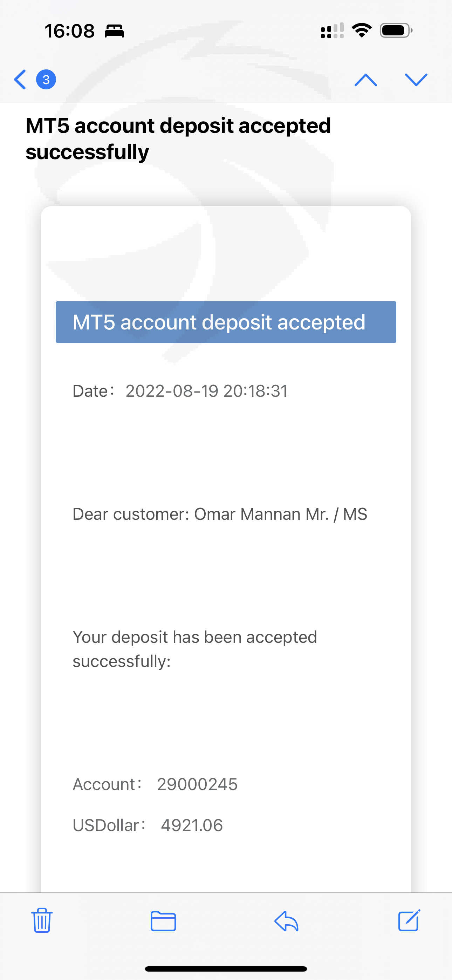Image resolution: width=452 pixels, height=980 pixels.
Task: Tap the back chevron to return to inbox
Action: pos(20,80)
